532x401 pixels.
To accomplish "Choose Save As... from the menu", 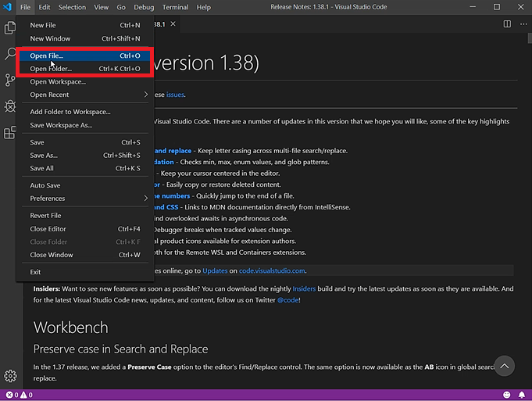I will point(85,156).
